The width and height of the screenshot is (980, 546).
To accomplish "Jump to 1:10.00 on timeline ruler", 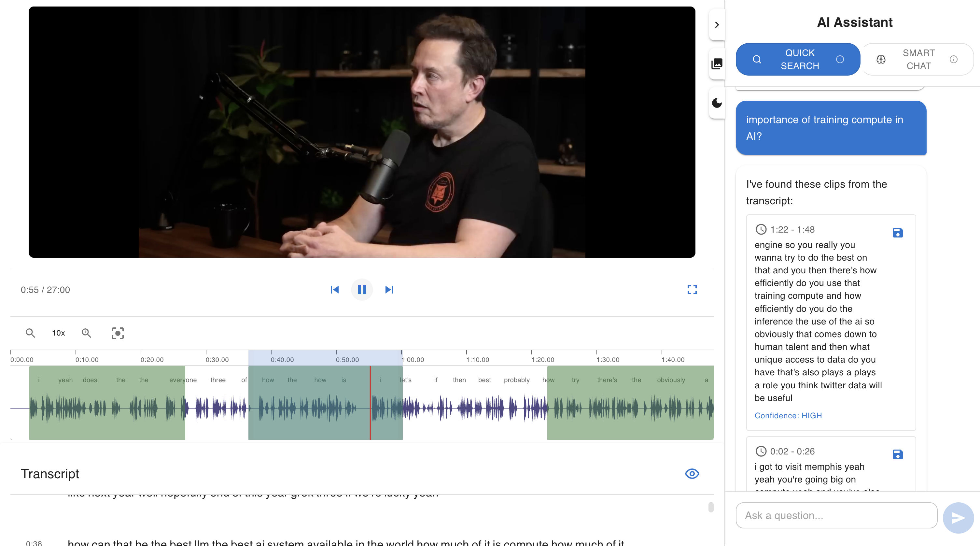I will point(467,356).
